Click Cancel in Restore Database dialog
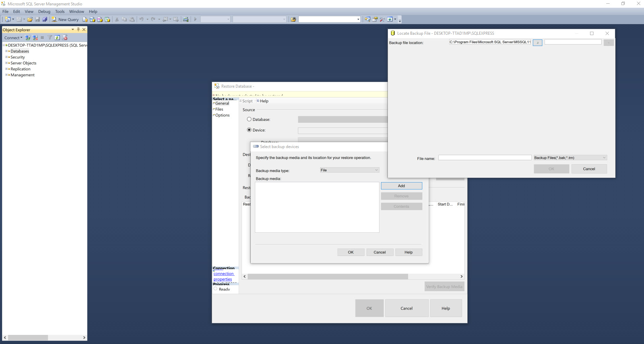Screen dimensions: 644x344 pos(406,308)
